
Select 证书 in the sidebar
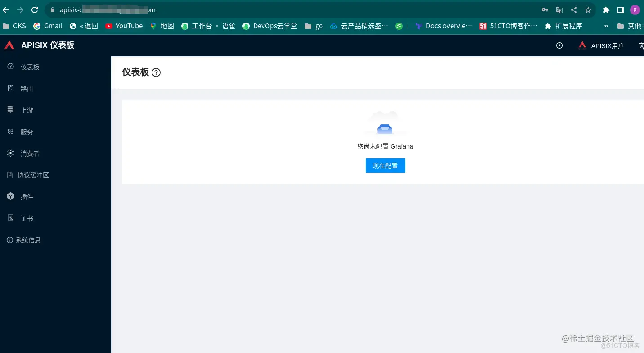pos(55,218)
